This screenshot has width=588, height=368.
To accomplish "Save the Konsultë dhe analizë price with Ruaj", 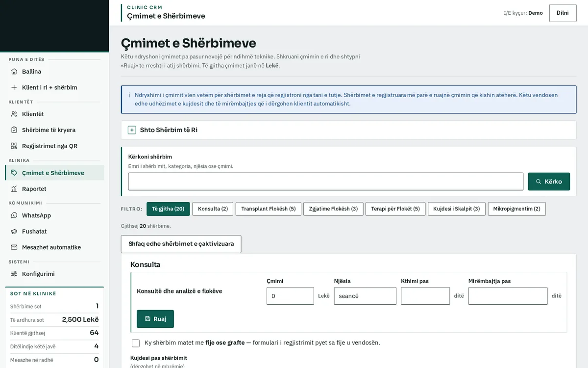I will tap(155, 319).
